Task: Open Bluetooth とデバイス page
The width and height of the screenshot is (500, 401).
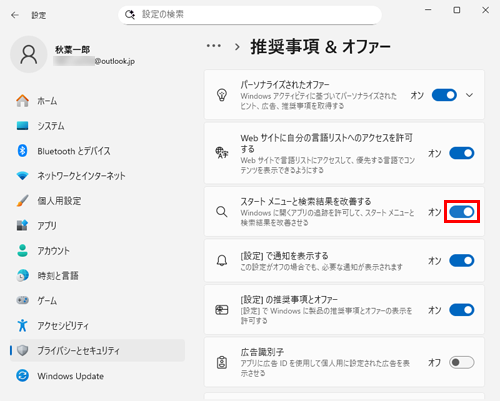Action: tap(97, 151)
